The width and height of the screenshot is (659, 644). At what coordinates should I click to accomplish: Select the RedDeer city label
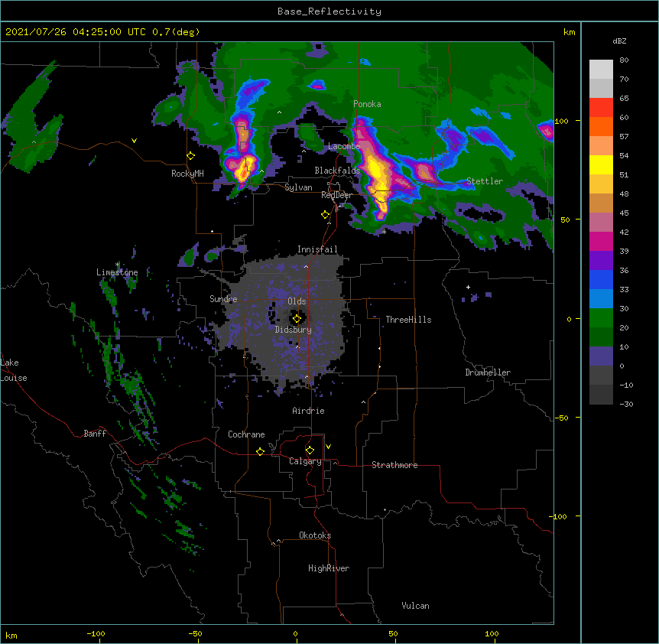[x=336, y=195]
